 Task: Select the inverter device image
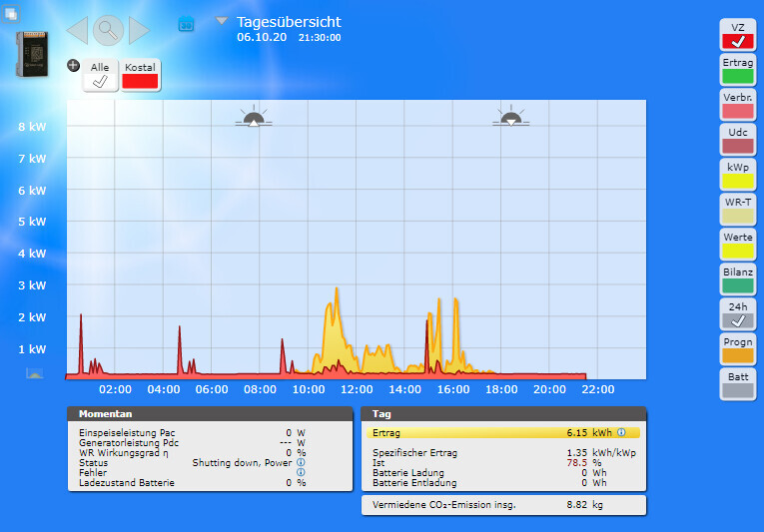[x=32, y=54]
